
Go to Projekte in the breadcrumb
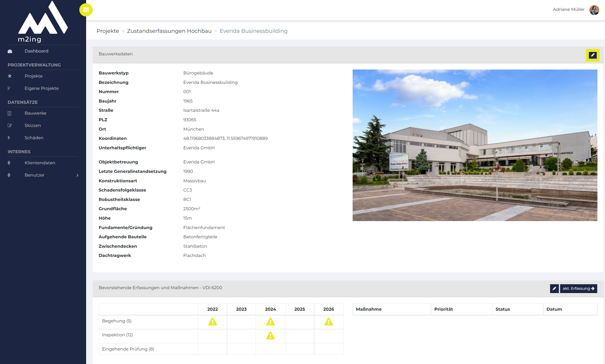pos(108,31)
